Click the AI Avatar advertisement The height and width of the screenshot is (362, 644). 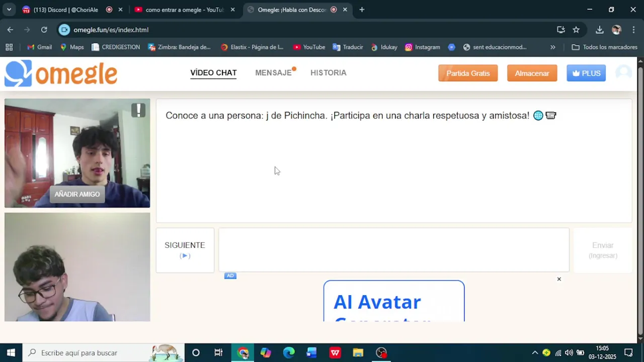click(x=394, y=301)
